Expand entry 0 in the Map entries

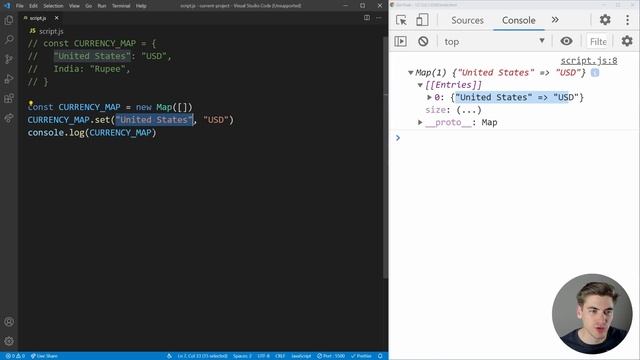pyautogui.click(x=429, y=97)
